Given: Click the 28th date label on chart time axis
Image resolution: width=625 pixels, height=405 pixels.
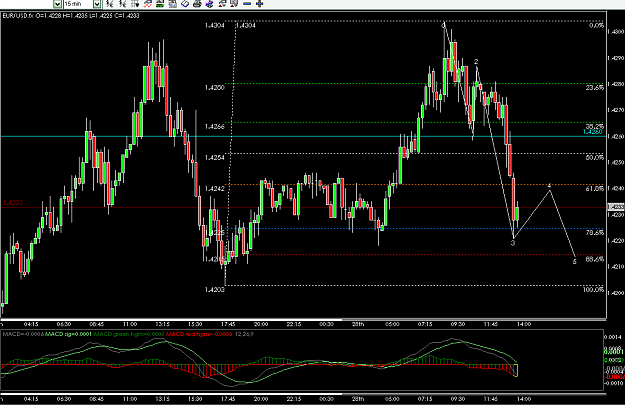Looking at the screenshot, I should (x=358, y=324).
